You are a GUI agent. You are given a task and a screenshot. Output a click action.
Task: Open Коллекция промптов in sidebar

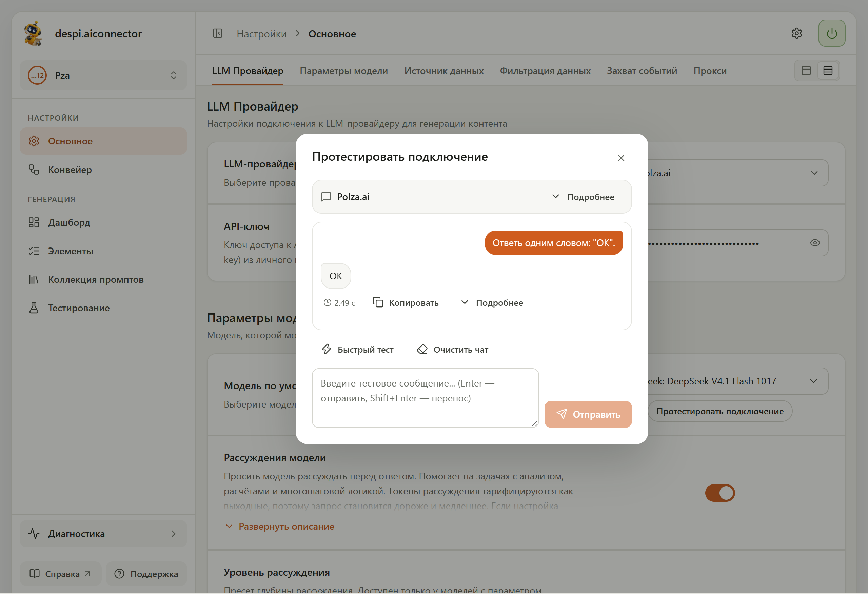pos(103,279)
